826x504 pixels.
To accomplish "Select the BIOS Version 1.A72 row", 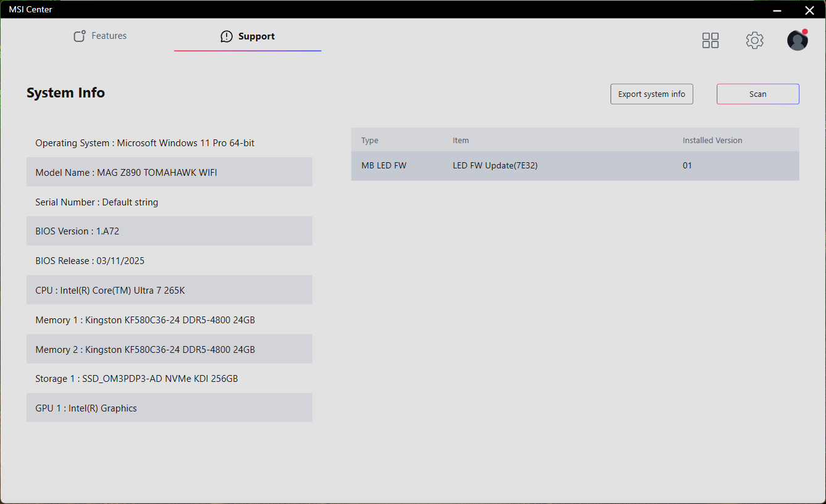I will click(x=169, y=231).
